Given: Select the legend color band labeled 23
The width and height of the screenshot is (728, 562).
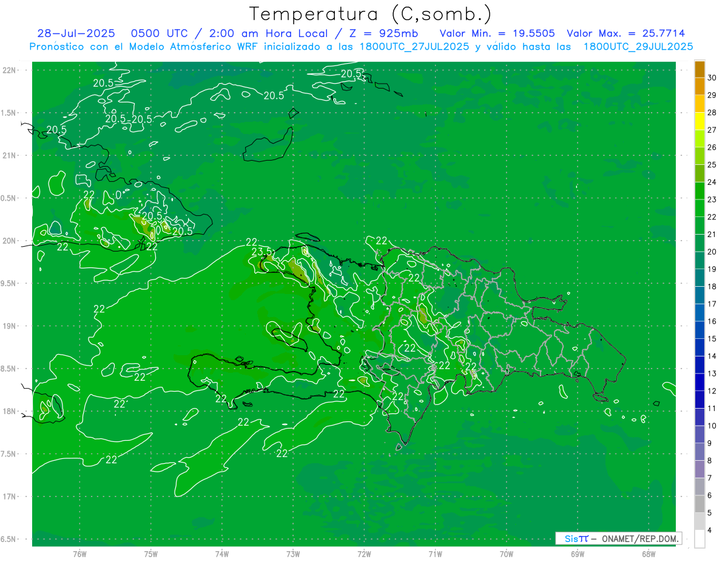Looking at the screenshot, I should coord(699,190).
